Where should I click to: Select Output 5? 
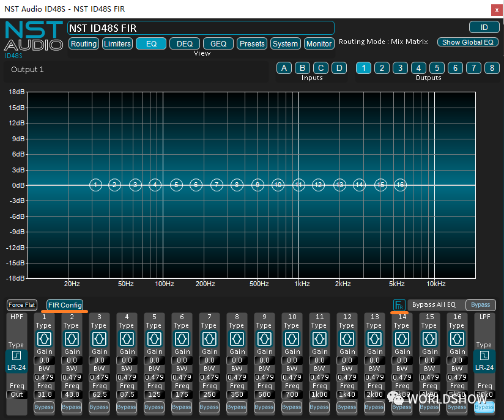437,68
